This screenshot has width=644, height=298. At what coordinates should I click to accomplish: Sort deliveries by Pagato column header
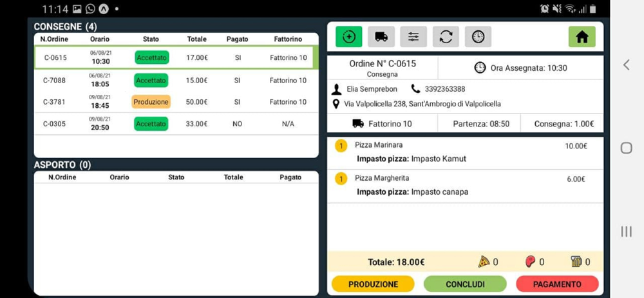pos(238,39)
